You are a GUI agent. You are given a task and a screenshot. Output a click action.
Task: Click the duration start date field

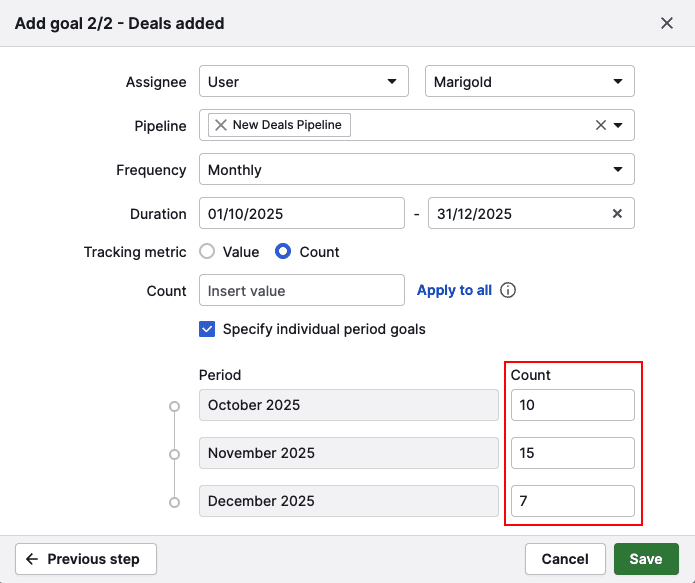pyautogui.click(x=302, y=214)
